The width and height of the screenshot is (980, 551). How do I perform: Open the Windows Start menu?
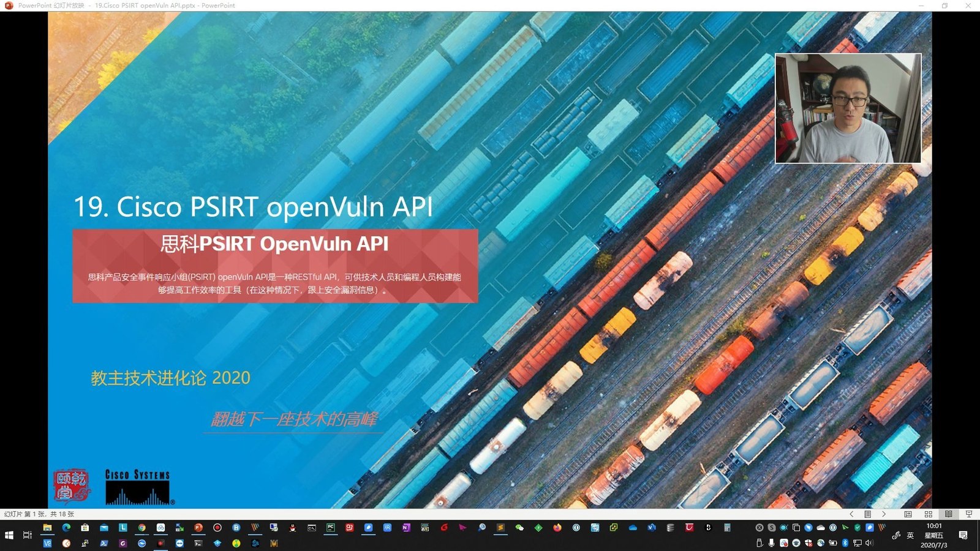point(9,535)
